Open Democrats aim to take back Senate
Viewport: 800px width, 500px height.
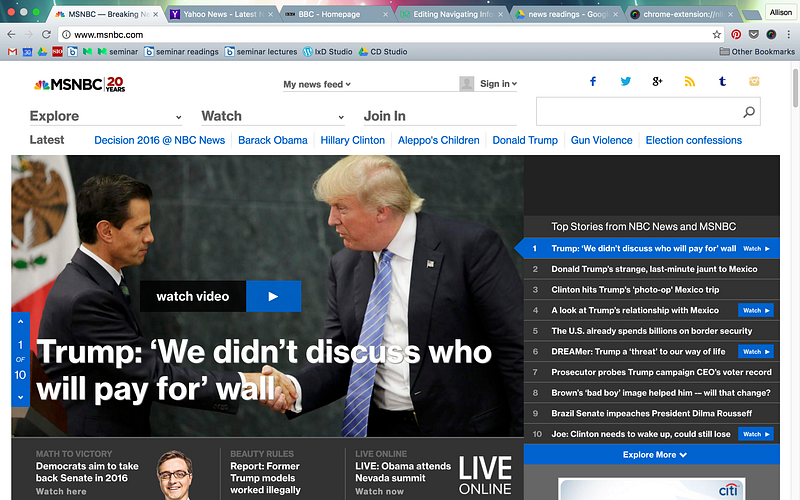(x=87, y=472)
